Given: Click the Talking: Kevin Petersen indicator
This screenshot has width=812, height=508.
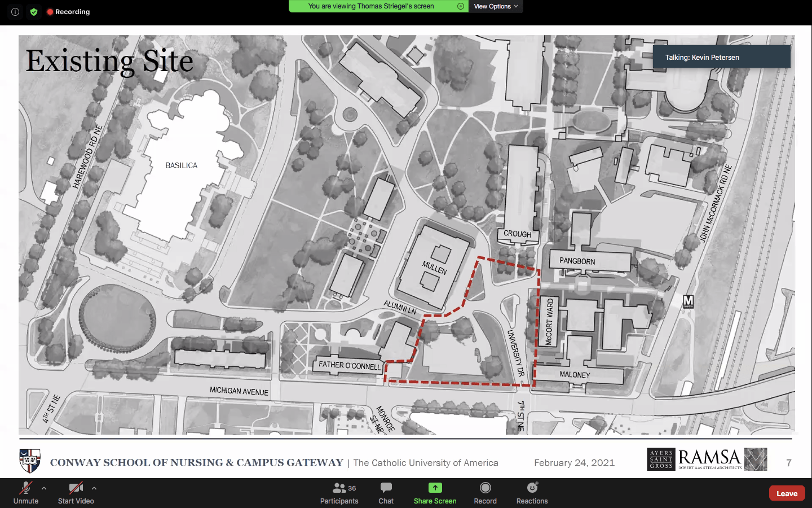Looking at the screenshot, I should pyautogui.click(x=721, y=57).
